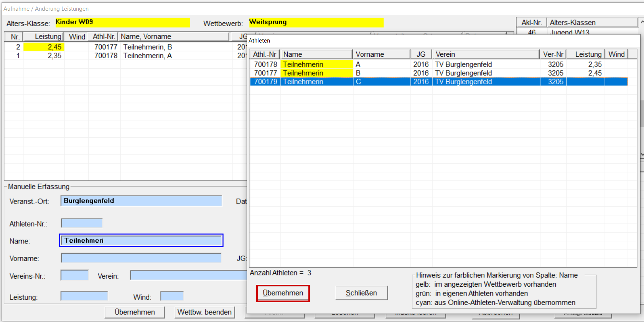
Task: Click the Wind entry field
Action: (172, 296)
